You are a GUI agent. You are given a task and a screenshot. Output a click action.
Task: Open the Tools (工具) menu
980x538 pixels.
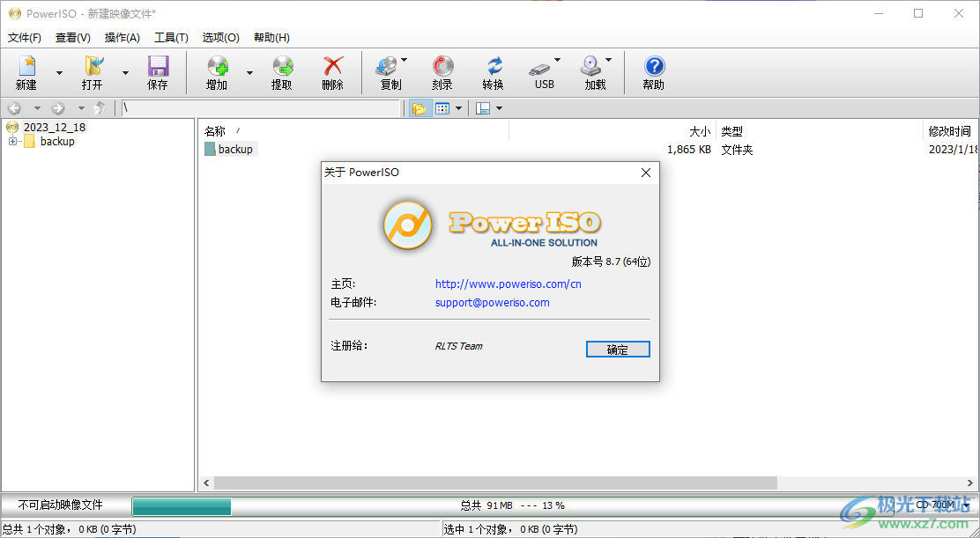click(171, 38)
